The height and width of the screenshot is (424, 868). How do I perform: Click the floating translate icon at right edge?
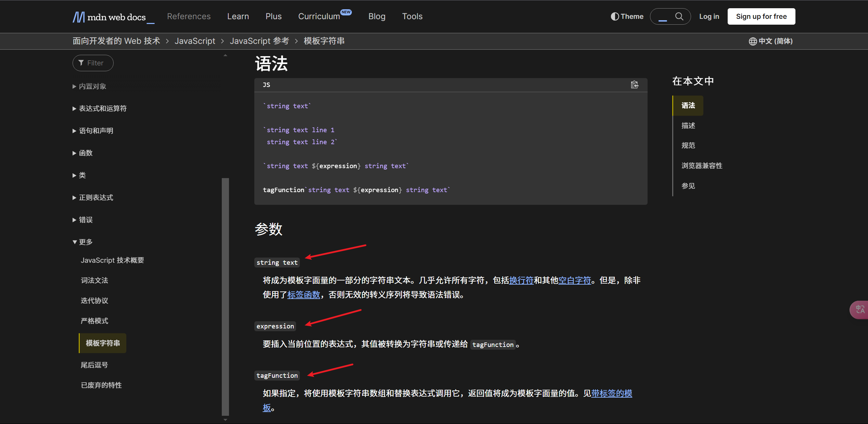click(860, 310)
